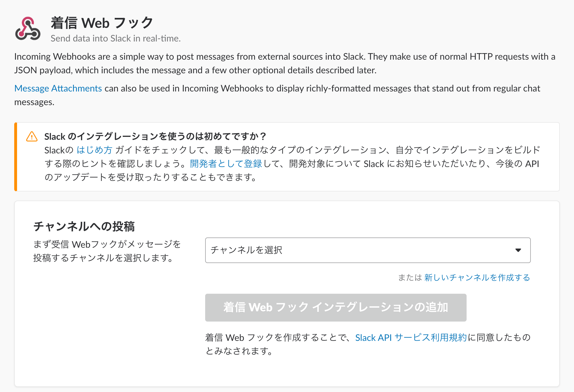Click 新しいチャンネルを作成する link
The height and width of the screenshot is (392, 574).
pyautogui.click(x=477, y=278)
